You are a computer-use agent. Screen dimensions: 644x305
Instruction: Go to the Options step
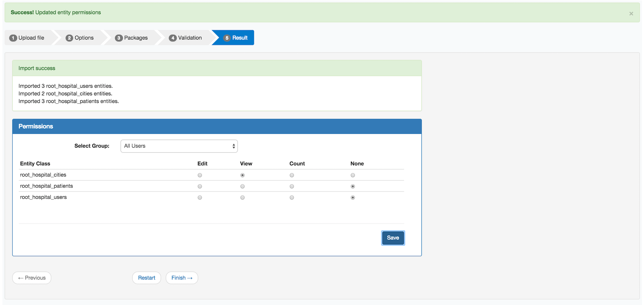(x=80, y=38)
